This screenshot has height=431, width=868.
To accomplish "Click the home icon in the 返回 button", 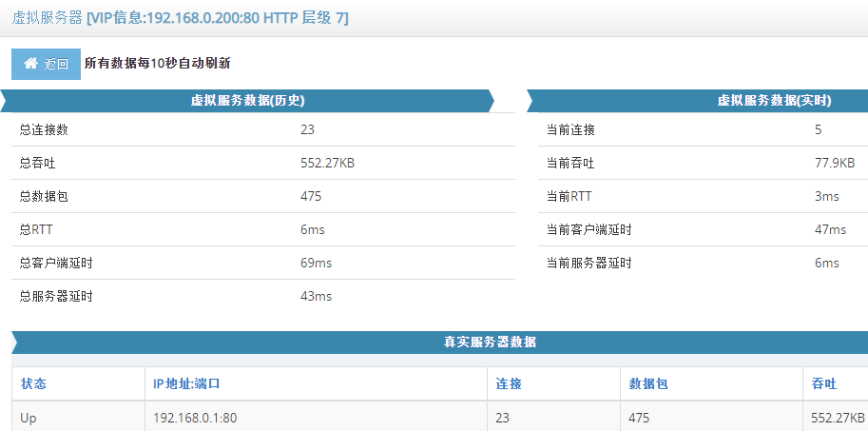I will coord(30,64).
